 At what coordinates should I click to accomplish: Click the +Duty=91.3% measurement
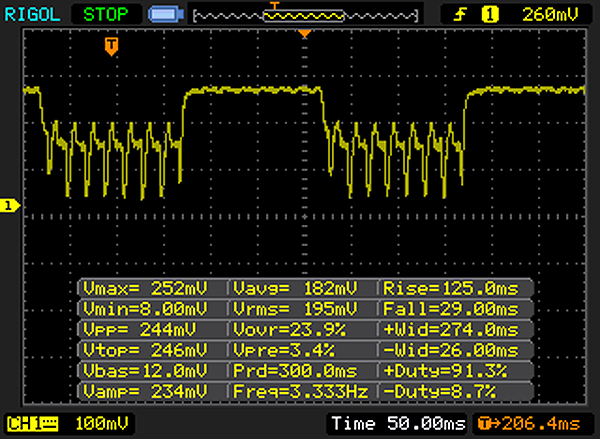[445, 371]
